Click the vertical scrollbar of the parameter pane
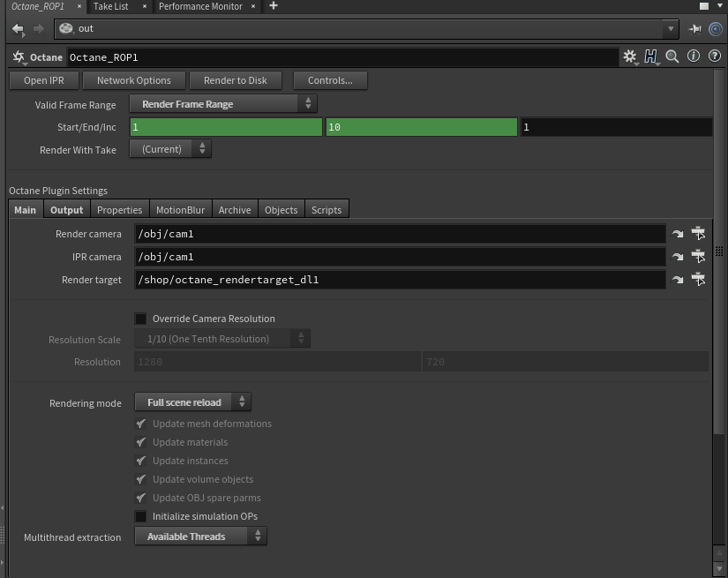 coord(719,251)
